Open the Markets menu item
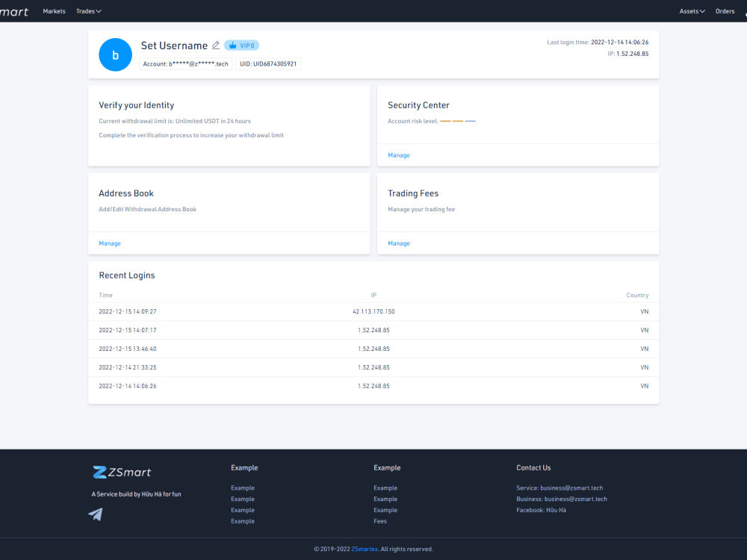 [54, 11]
